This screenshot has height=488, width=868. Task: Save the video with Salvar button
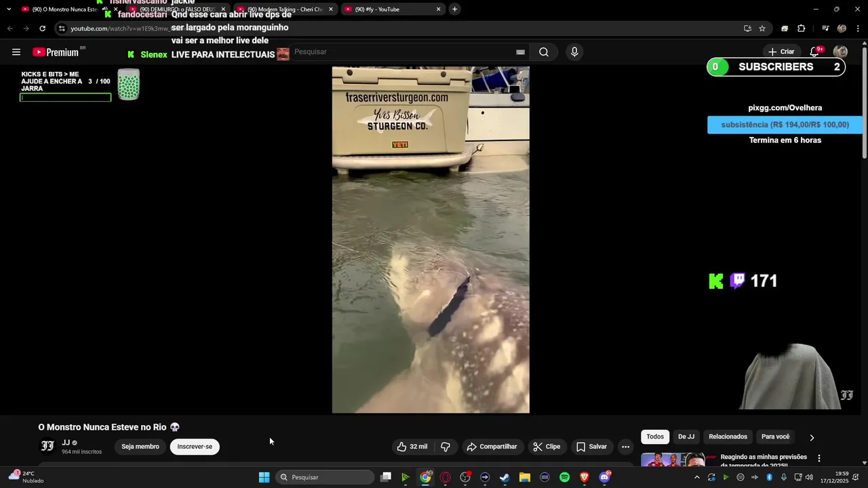(591, 447)
